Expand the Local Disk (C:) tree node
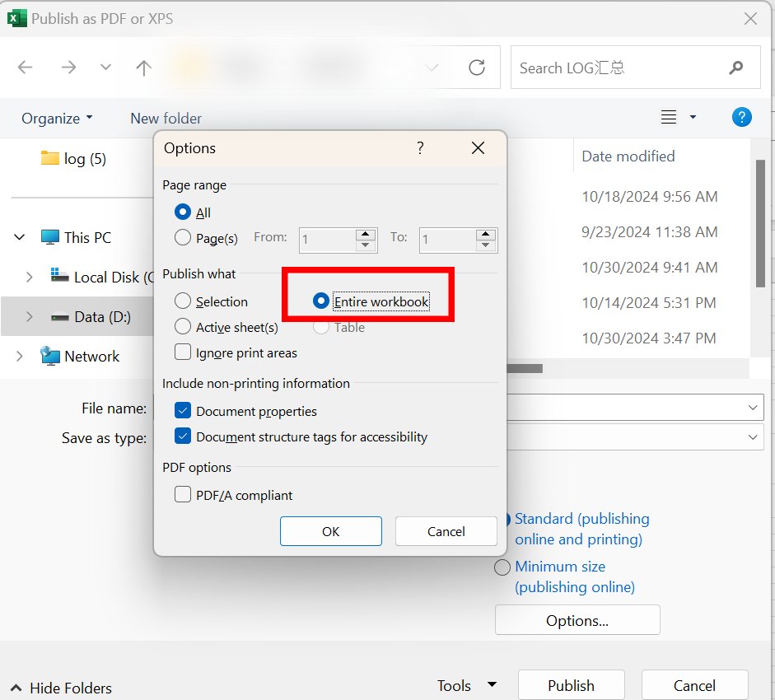Viewport: 775px width, 700px height. (x=30, y=277)
